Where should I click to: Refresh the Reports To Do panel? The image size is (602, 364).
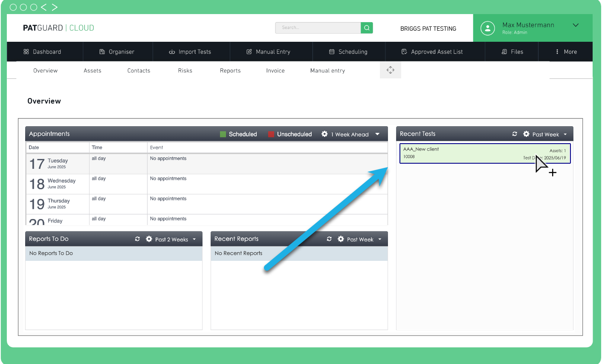click(137, 239)
